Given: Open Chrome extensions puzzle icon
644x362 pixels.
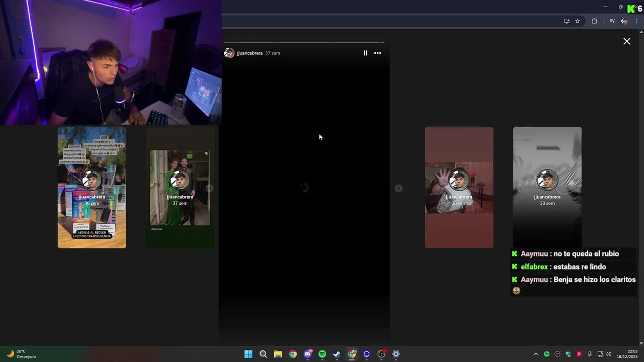Looking at the screenshot, I should (x=594, y=21).
